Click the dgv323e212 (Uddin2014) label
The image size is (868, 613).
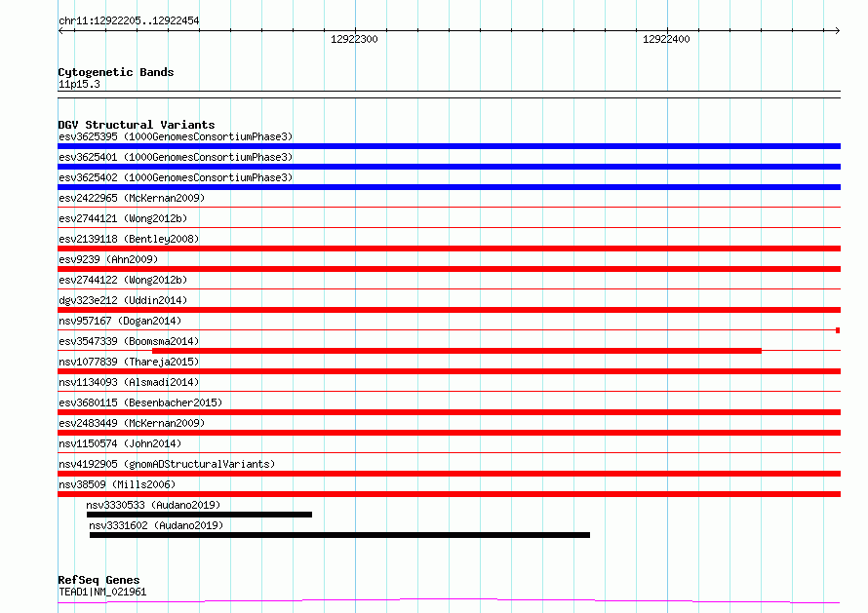[x=123, y=300]
